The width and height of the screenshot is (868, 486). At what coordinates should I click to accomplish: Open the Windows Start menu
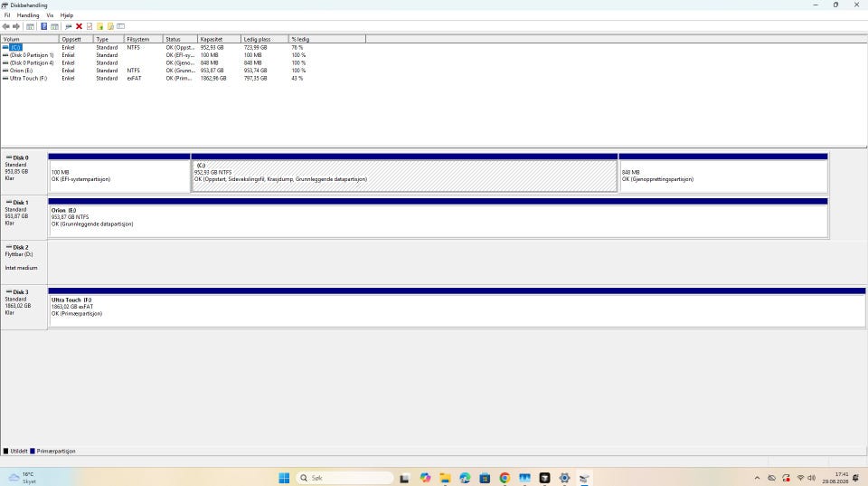(x=284, y=478)
